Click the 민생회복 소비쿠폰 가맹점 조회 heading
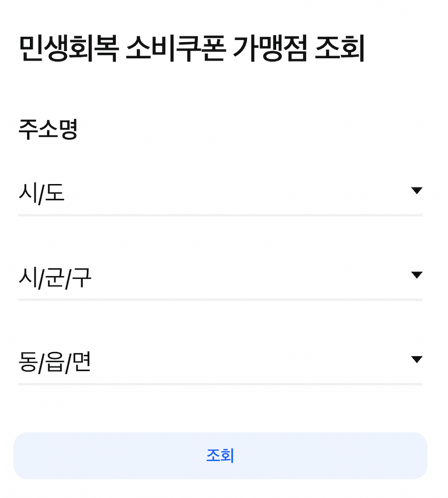448x498 pixels. (x=192, y=48)
